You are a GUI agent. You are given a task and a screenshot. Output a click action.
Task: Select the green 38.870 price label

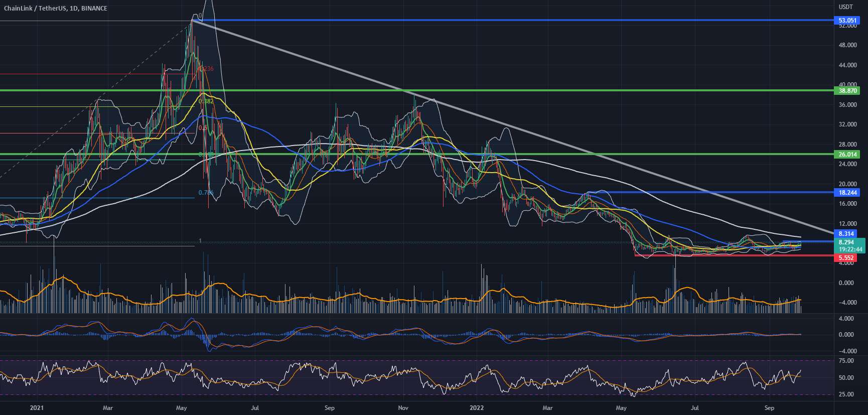point(847,91)
